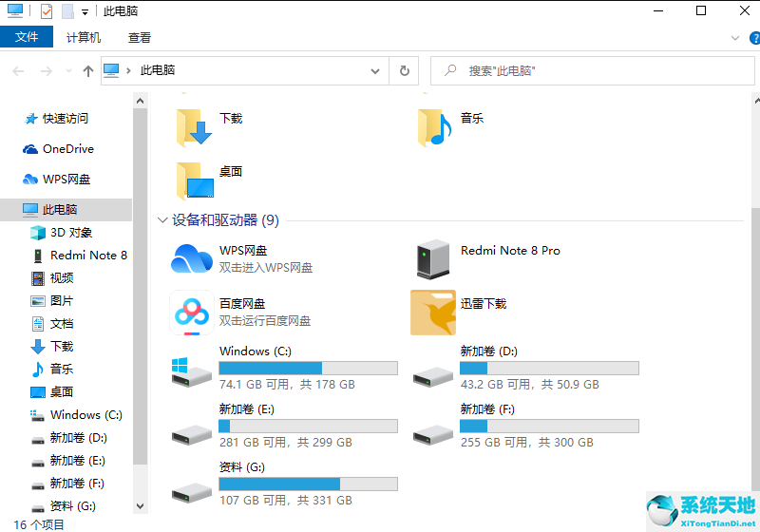Click the "16 个项目" status bar text
The width and height of the screenshot is (760, 532).
click(x=39, y=524)
